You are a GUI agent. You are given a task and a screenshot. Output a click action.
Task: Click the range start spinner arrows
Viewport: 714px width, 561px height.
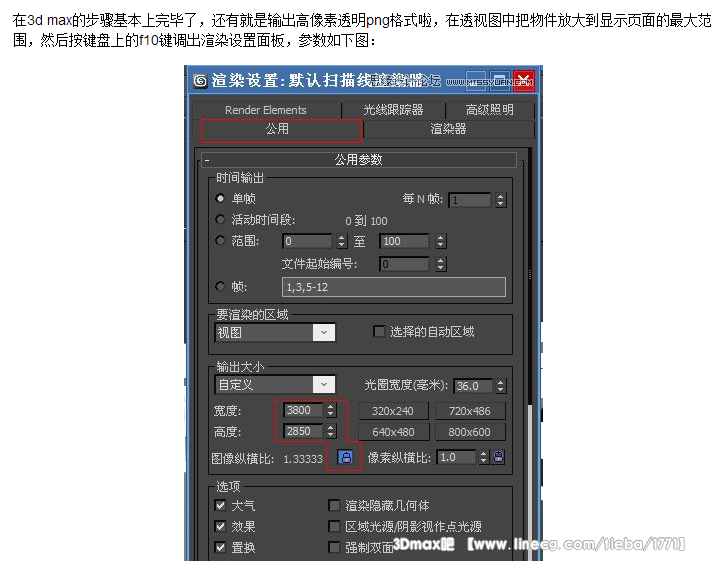[342, 241]
